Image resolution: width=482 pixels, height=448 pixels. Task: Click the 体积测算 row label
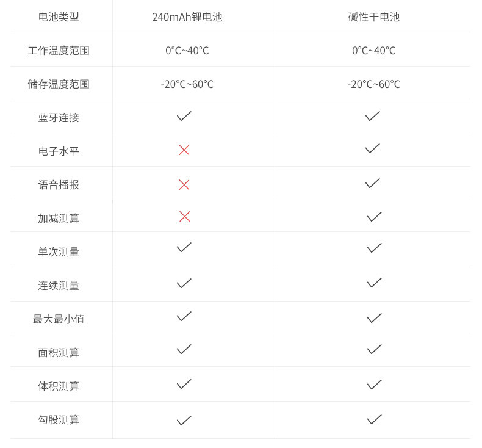coord(59,386)
